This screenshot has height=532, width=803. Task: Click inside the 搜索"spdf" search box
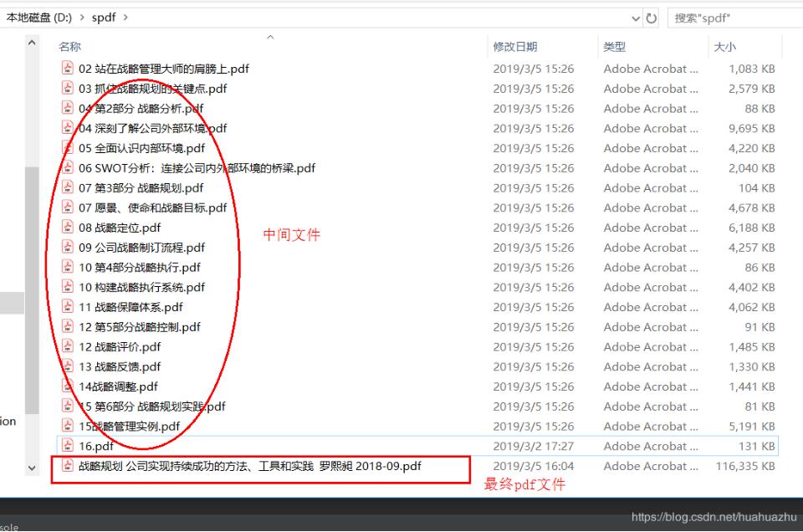point(728,18)
